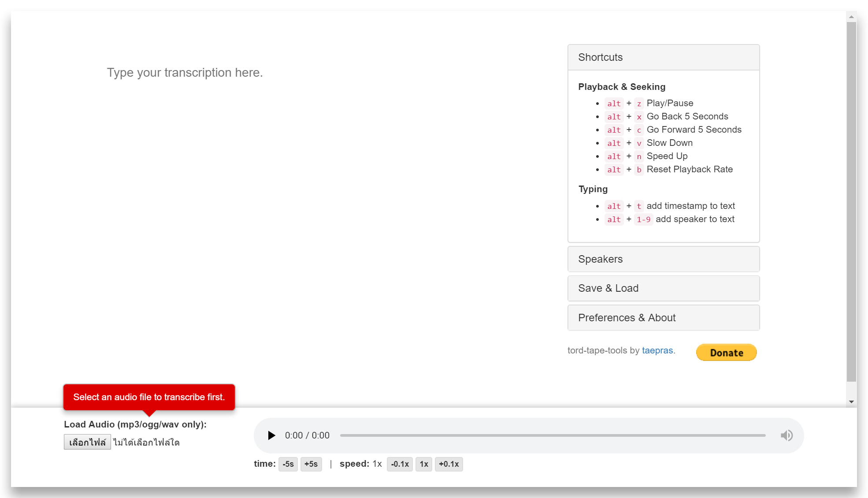Screen dimensions: 868x498
Task: Open Preferences & About panel
Action: (x=664, y=317)
